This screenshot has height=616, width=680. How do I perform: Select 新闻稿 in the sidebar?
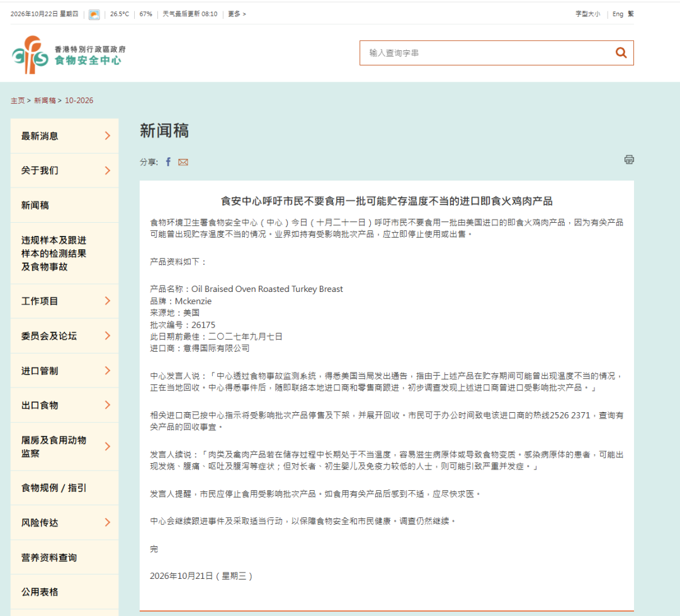(35, 205)
